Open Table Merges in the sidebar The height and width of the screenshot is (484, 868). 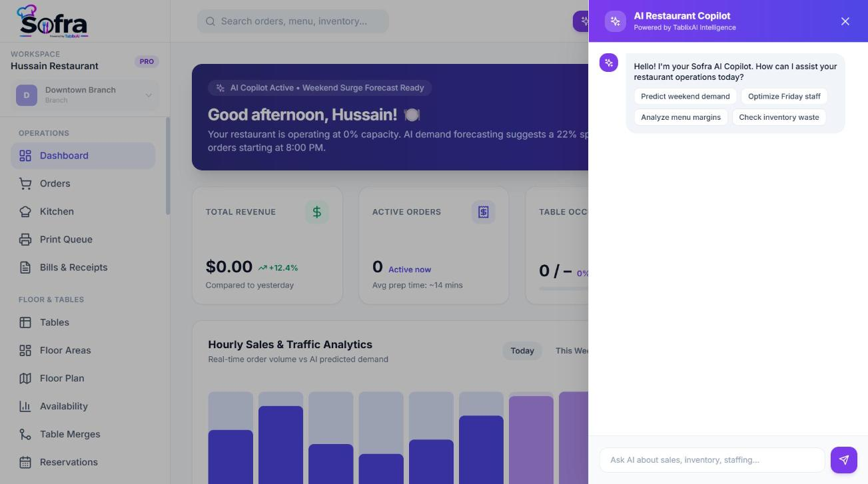point(83,434)
